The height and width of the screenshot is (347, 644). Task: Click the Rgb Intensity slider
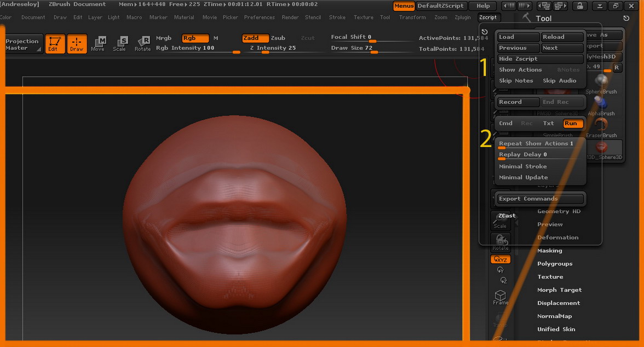pyautogui.click(x=198, y=49)
